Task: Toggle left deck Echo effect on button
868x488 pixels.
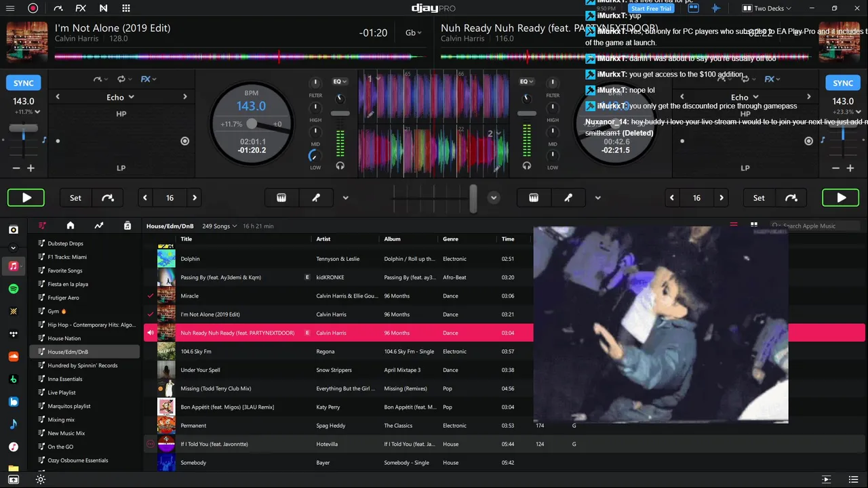Action: (185, 141)
